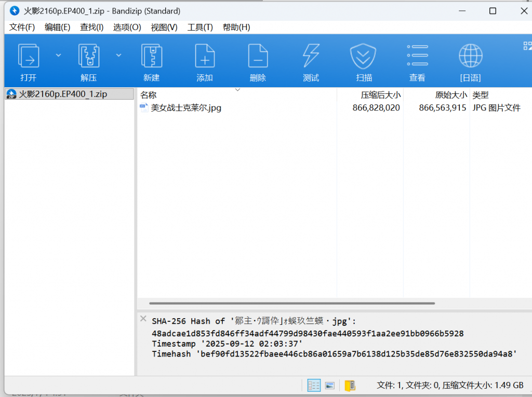The image size is (532, 397).
Task: Click the 解压 (Extract) toolbar icon
Action: coord(89,56)
